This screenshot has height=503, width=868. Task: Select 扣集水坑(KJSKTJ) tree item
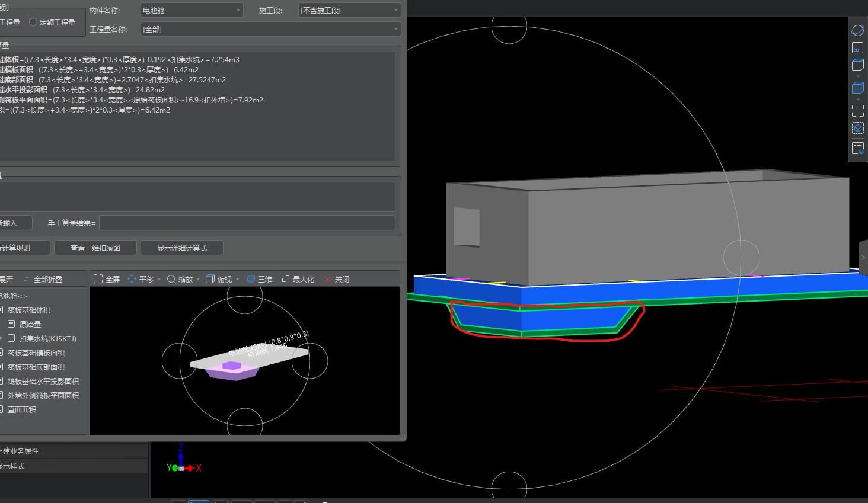[x=47, y=339]
